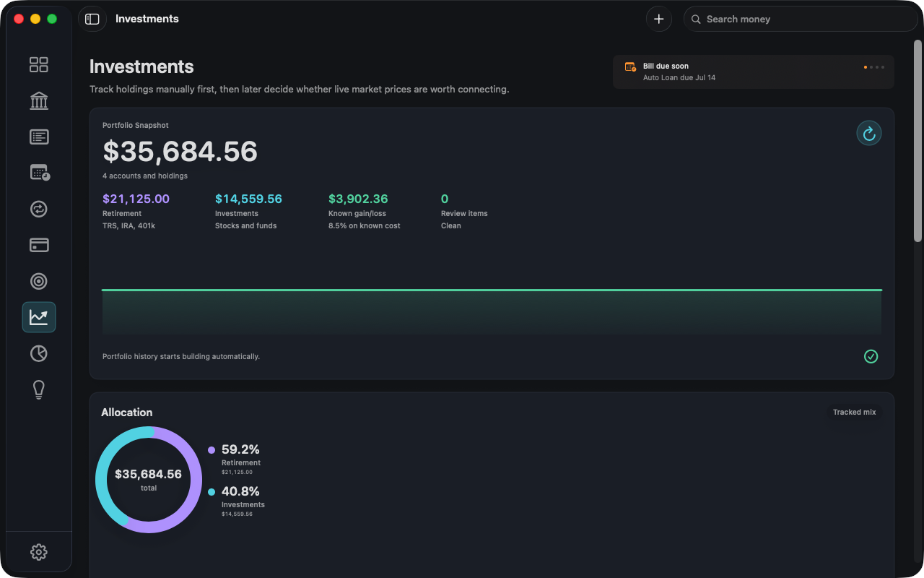The width and height of the screenshot is (924, 578).
Task: Click 'Auto Loan due Jul 14' text
Action: click(679, 77)
